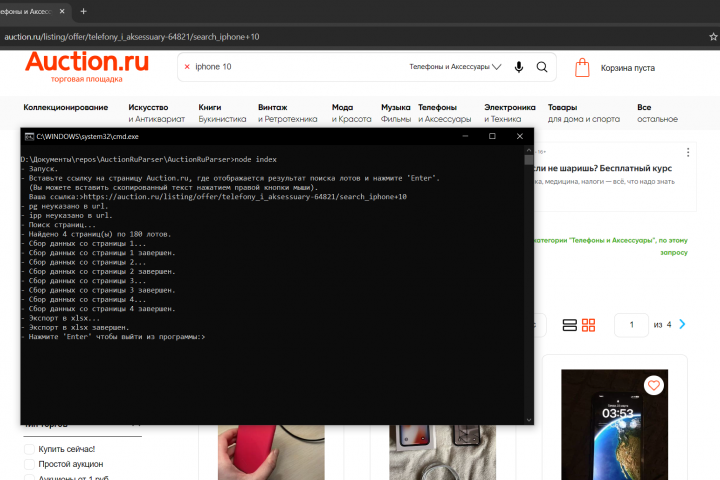Open the iPhone box lot thumbnail

(x=443, y=452)
